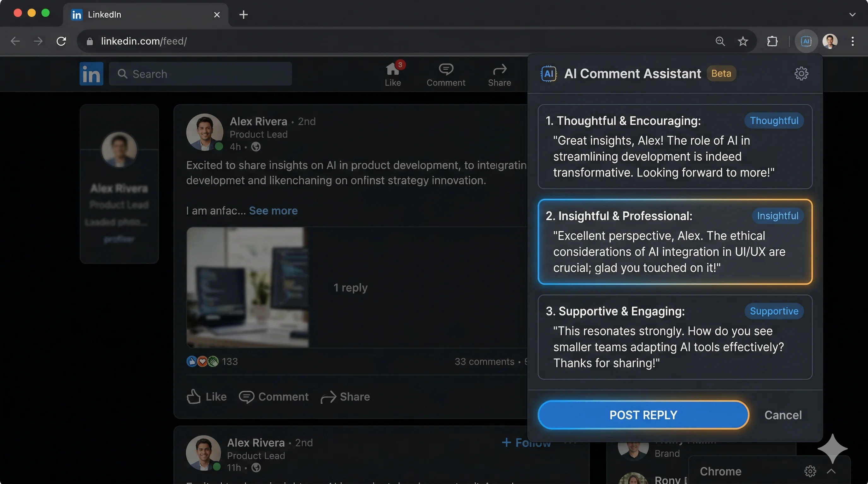The image size is (868, 484).
Task: Open the post's workspace image
Action: pos(248,287)
